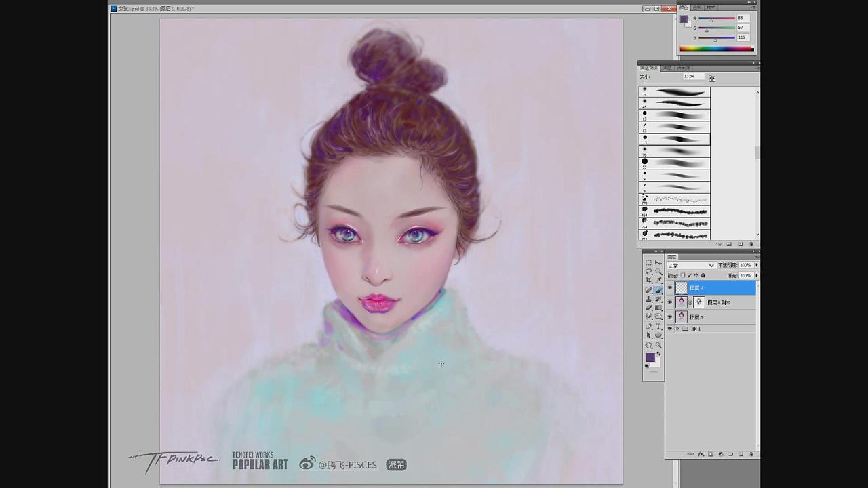Open the opacity slider arrow
Viewport: 868px width, 488px height.
[757, 265]
